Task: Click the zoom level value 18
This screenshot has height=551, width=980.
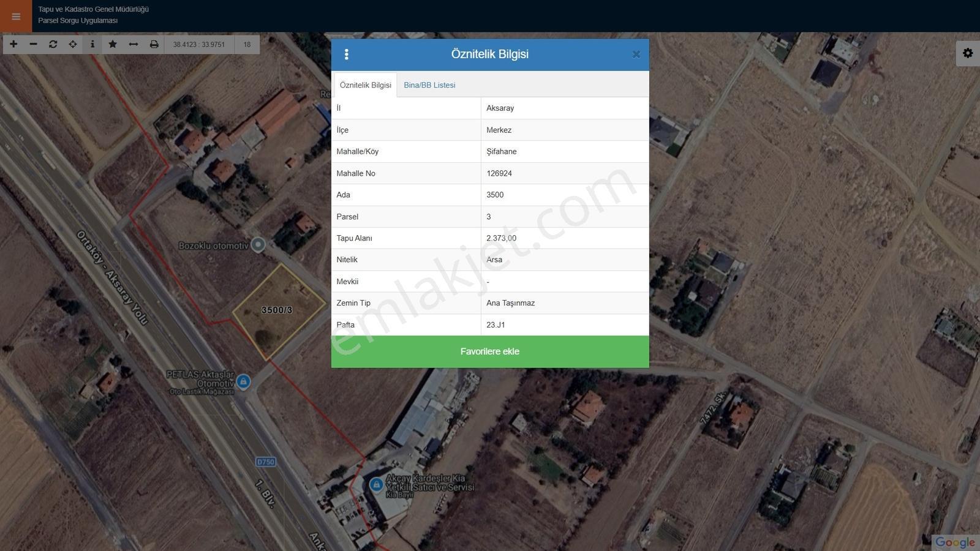Action: (247, 44)
